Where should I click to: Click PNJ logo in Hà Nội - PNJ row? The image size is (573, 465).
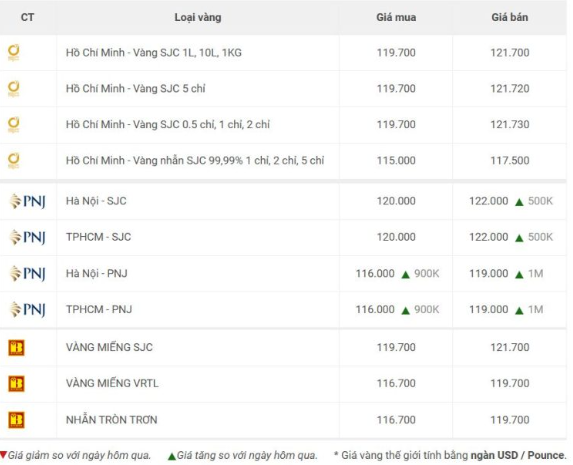coord(27,273)
